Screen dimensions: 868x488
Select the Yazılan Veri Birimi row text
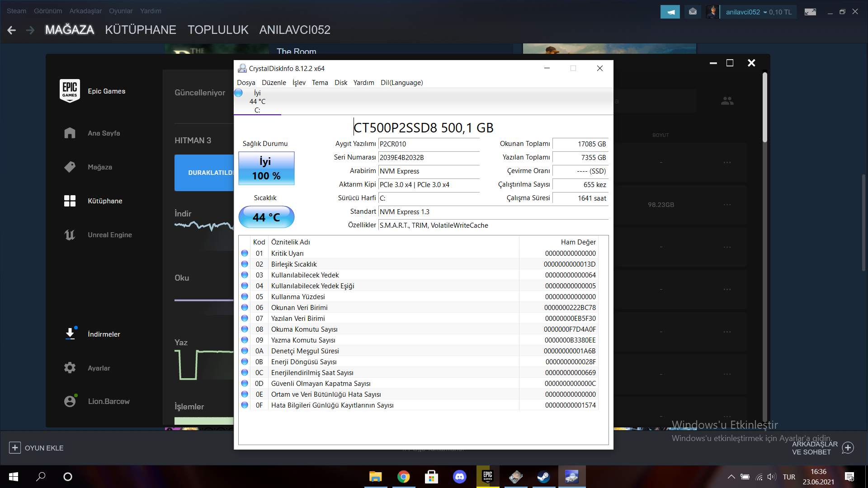[x=298, y=319]
